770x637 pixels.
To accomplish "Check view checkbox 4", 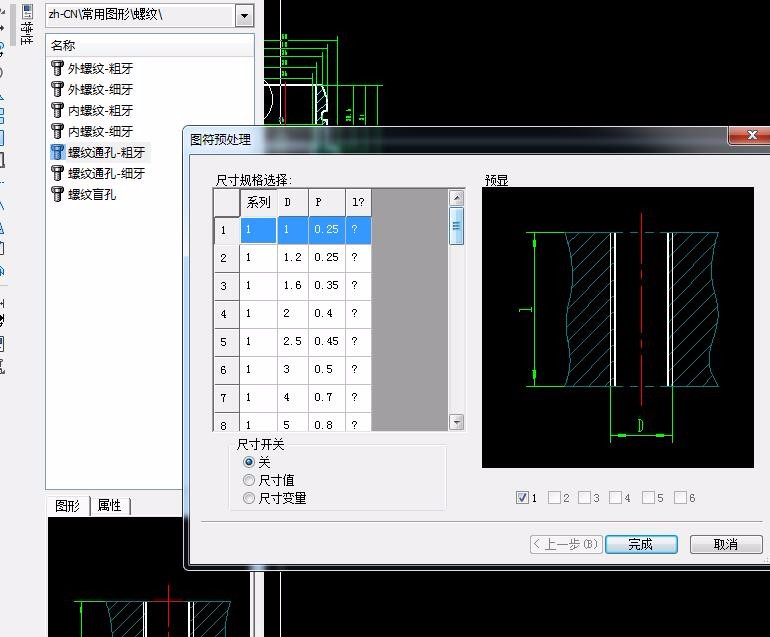I will [615, 498].
